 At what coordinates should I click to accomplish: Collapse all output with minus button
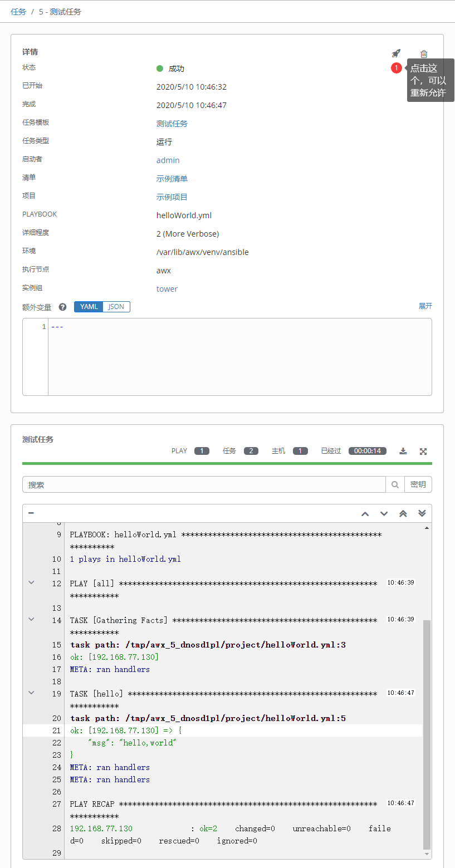click(x=31, y=513)
